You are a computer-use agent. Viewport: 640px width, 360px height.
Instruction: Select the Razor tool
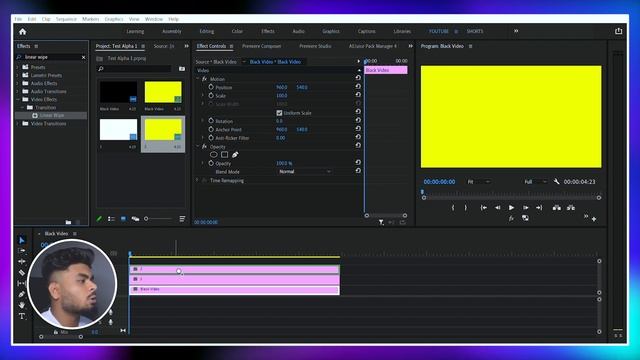(22, 273)
